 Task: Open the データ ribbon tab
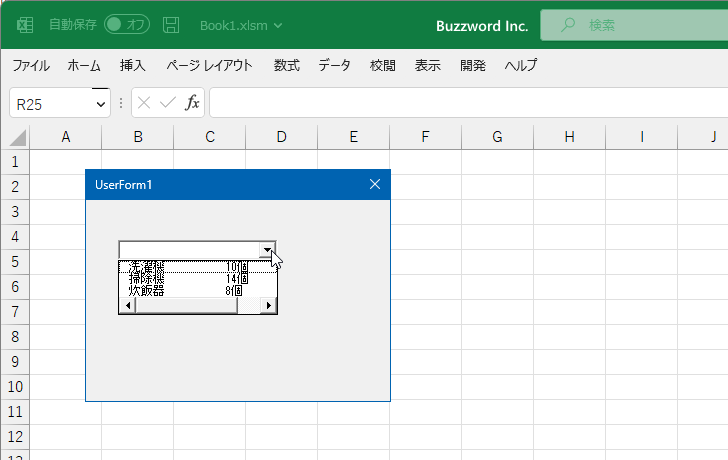click(334, 65)
